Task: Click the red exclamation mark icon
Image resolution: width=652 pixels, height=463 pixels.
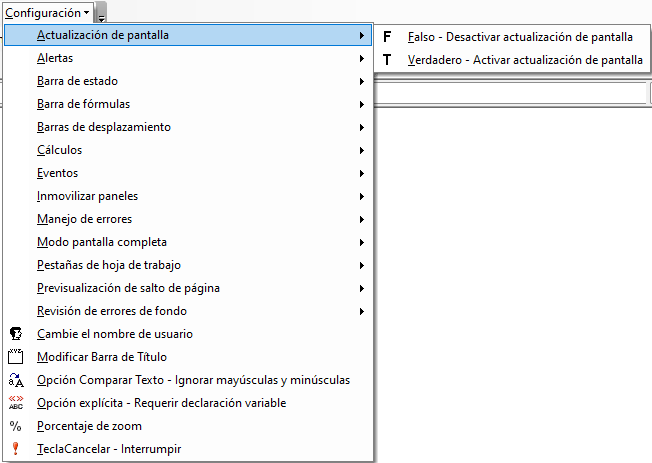Action: click(15, 448)
